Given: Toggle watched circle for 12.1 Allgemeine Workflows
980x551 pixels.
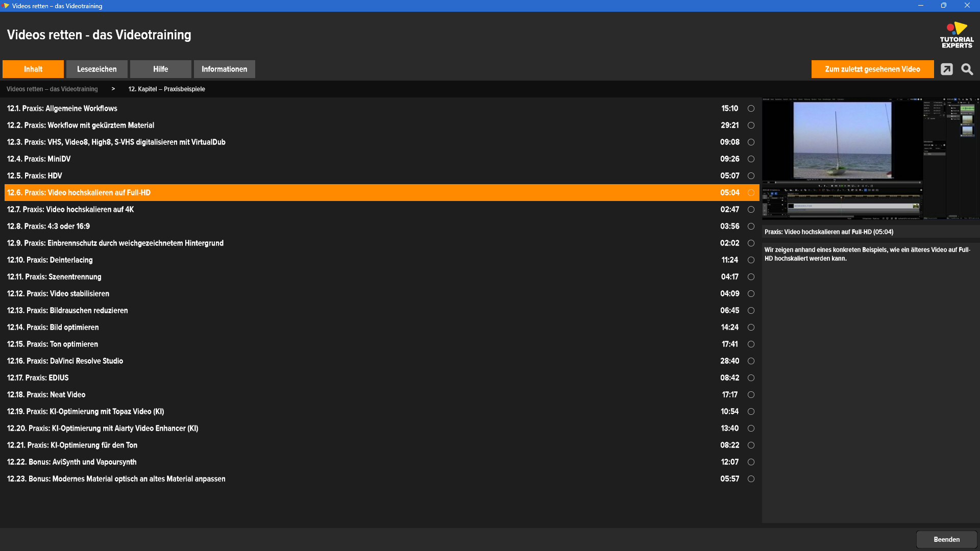Looking at the screenshot, I should (x=751, y=108).
